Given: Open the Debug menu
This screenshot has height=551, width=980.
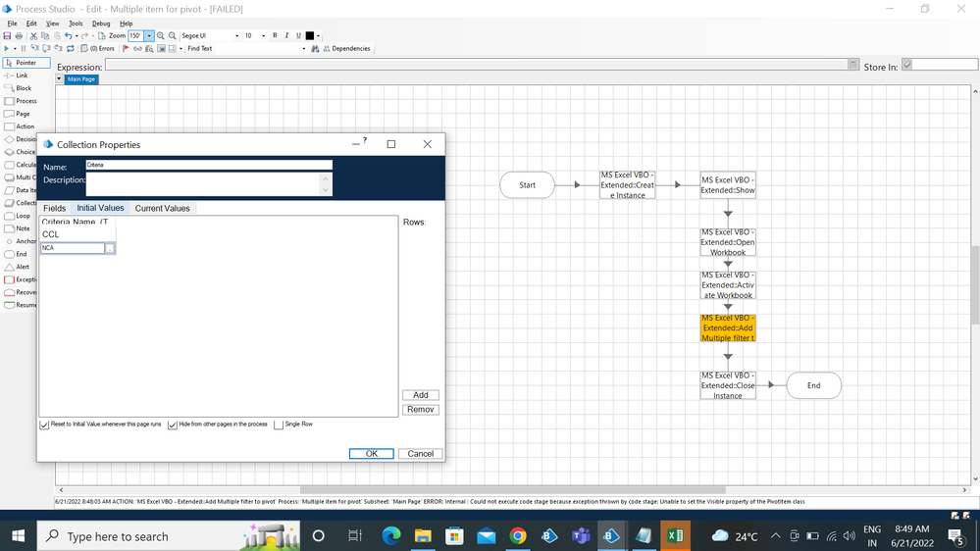Looking at the screenshot, I should point(101,24).
